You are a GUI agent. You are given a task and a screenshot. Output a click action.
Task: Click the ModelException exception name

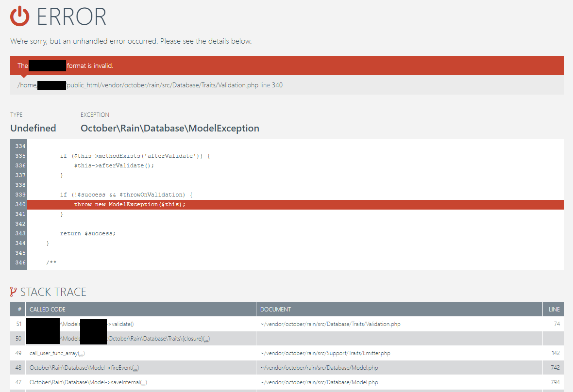[x=170, y=128]
